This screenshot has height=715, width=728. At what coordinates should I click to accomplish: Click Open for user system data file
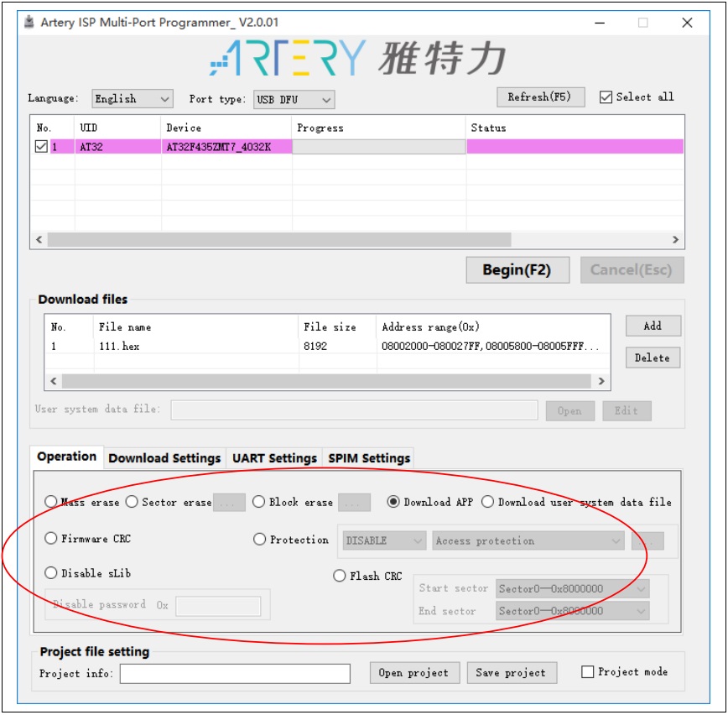point(569,410)
